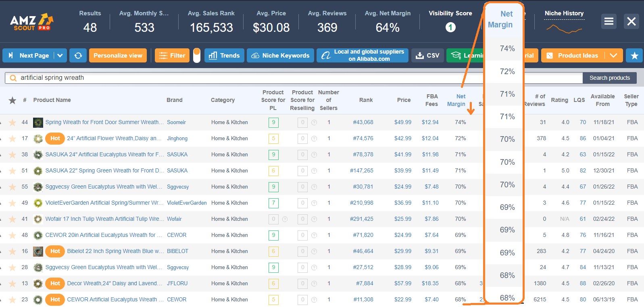The height and width of the screenshot is (307, 644).
Task: Open PL score help icon in Wofair row
Action: click(285, 219)
